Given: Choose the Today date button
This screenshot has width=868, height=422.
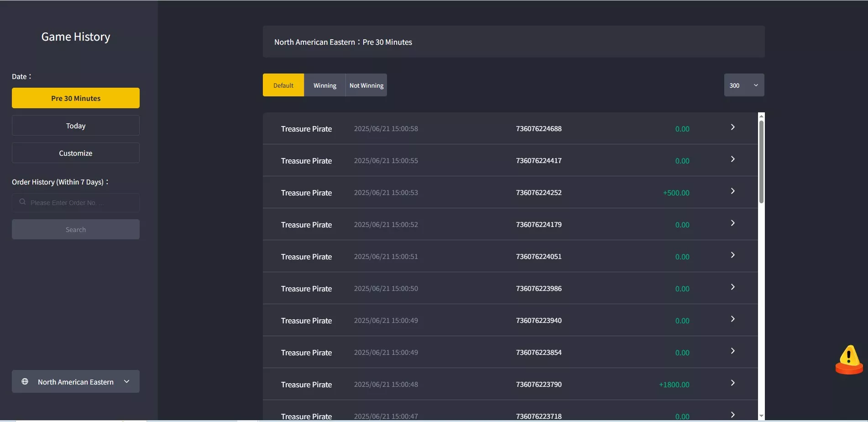Looking at the screenshot, I should click(x=76, y=126).
